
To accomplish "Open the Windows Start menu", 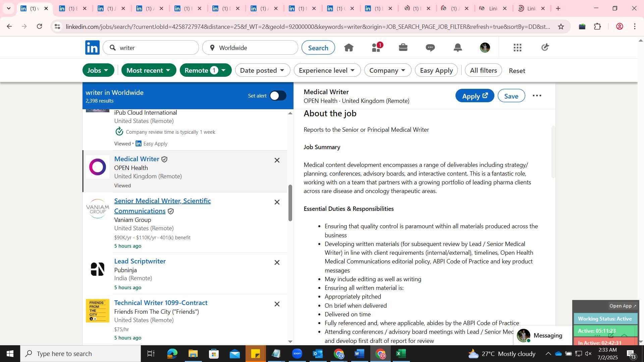I will (x=10, y=354).
